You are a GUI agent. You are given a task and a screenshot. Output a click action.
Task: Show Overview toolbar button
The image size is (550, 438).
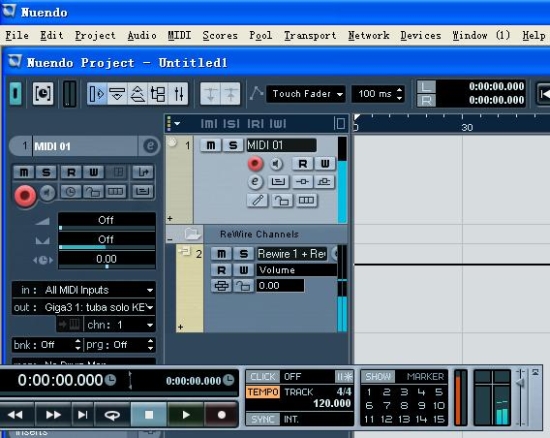(137, 94)
